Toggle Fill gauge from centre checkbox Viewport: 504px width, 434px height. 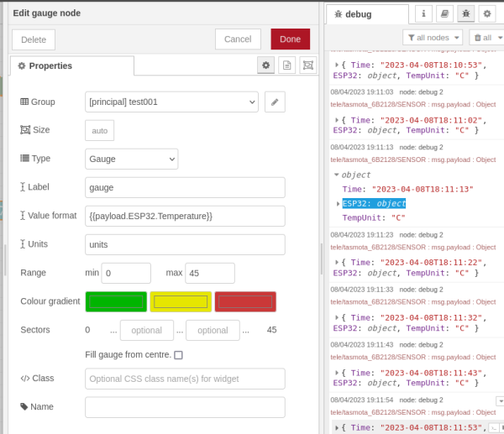point(178,355)
